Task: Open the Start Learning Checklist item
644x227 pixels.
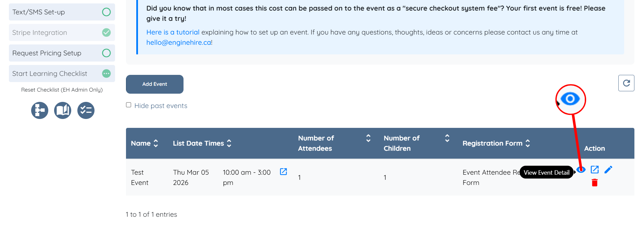Action: [x=50, y=74]
